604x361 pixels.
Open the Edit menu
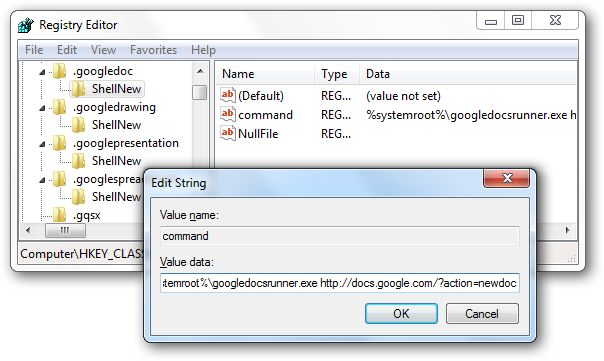click(67, 50)
